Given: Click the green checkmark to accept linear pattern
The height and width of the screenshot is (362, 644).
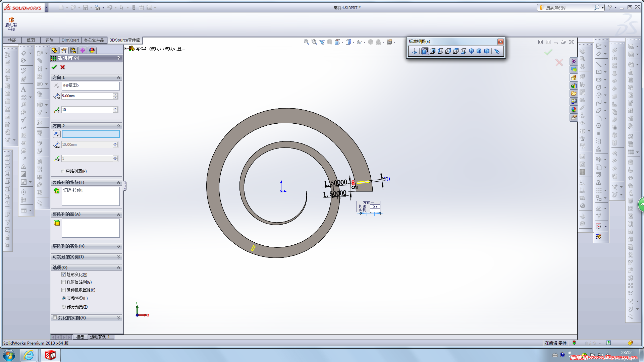Looking at the screenshot, I should [x=54, y=67].
